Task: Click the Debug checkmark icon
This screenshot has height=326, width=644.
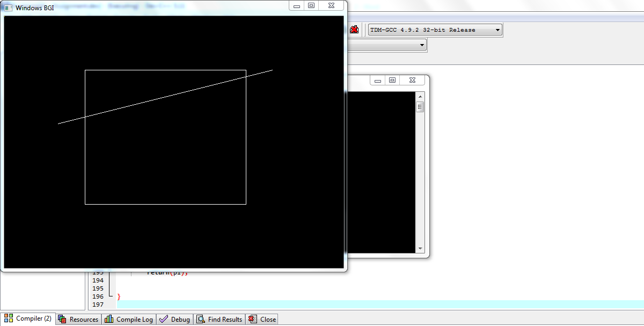Action: [x=163, y=318]
